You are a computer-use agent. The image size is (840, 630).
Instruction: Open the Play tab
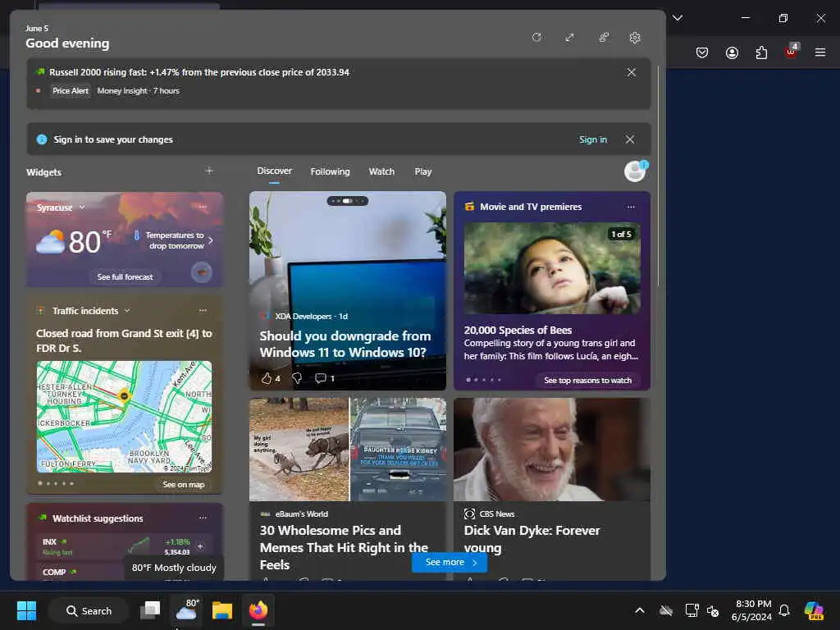pyautogui.click(x=422, y=171)
